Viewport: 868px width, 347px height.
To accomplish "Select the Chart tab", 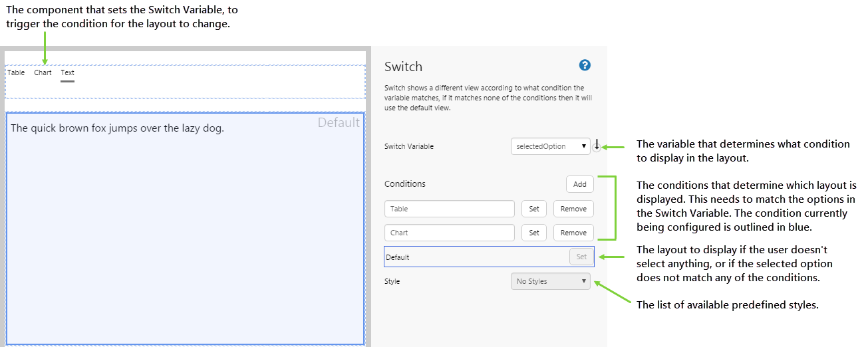I will pyautogui.click(x=43, y=72).
